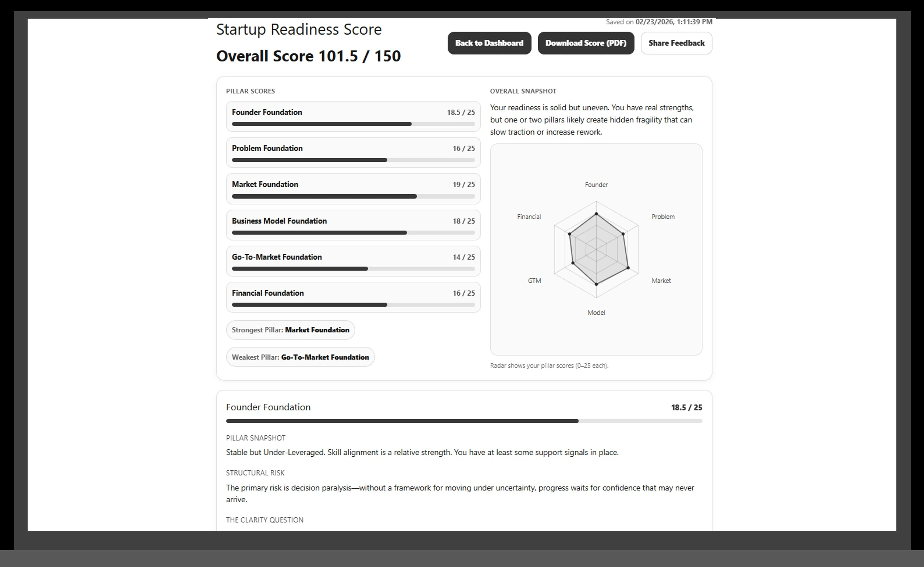Click the Problem label on the radar chart
This screenshot has width=924, height=567.
click(x=662, y=217)
